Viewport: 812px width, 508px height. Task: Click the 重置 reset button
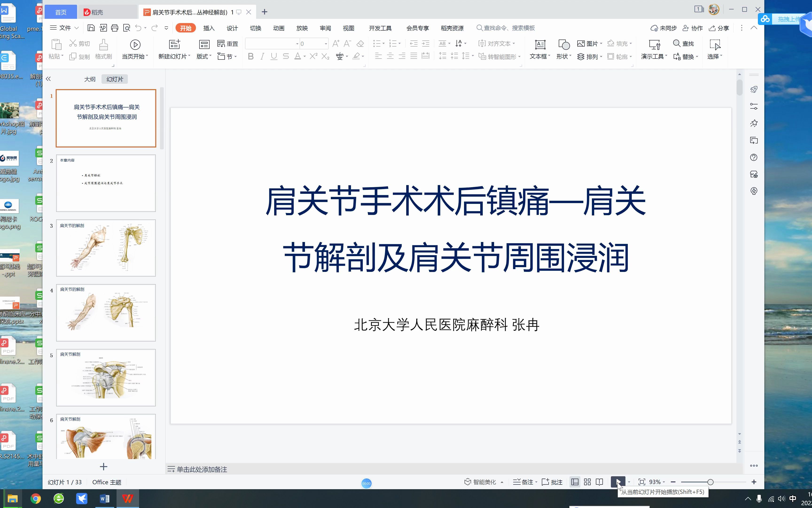pyautogui.click(x=227, y=43)
